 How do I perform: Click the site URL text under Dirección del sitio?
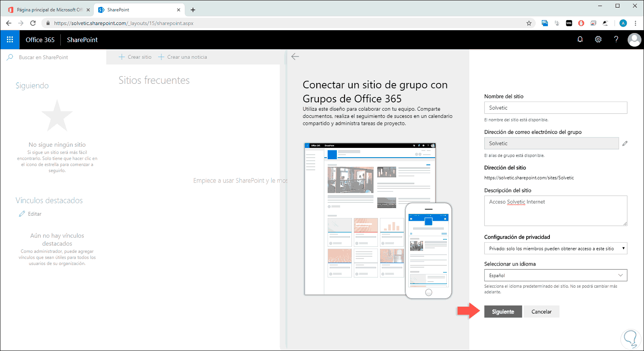pos(529,178)
